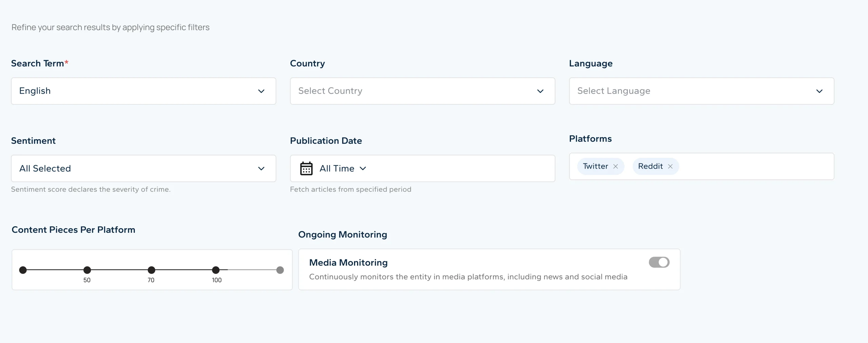Click the Twitter chip label

coord(595,166)
